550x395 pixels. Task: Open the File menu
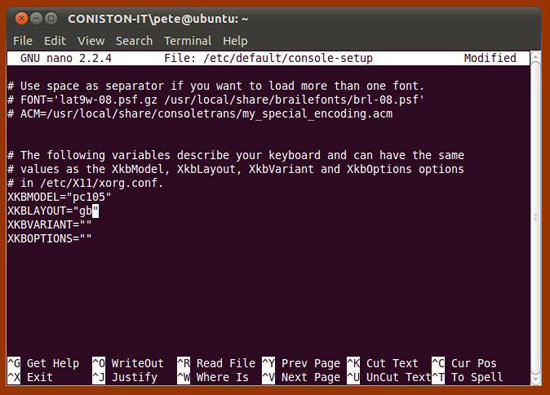[x=23, y=41]
